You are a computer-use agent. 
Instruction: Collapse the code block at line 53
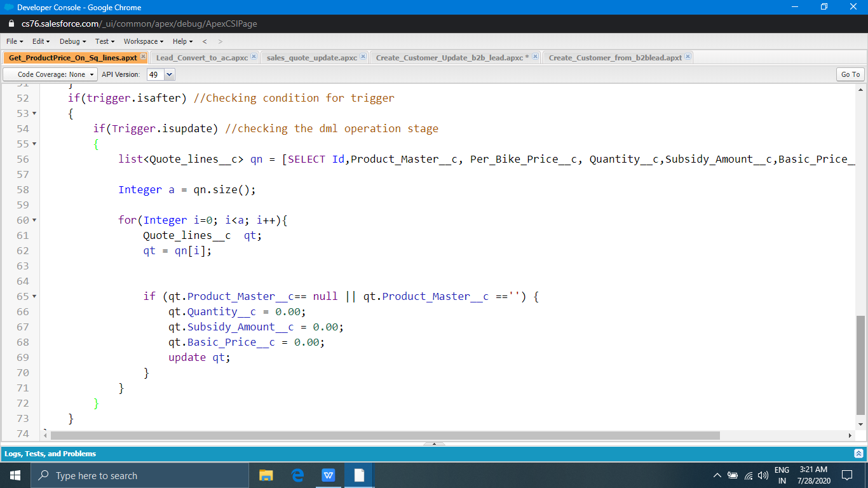coord(34,114)
